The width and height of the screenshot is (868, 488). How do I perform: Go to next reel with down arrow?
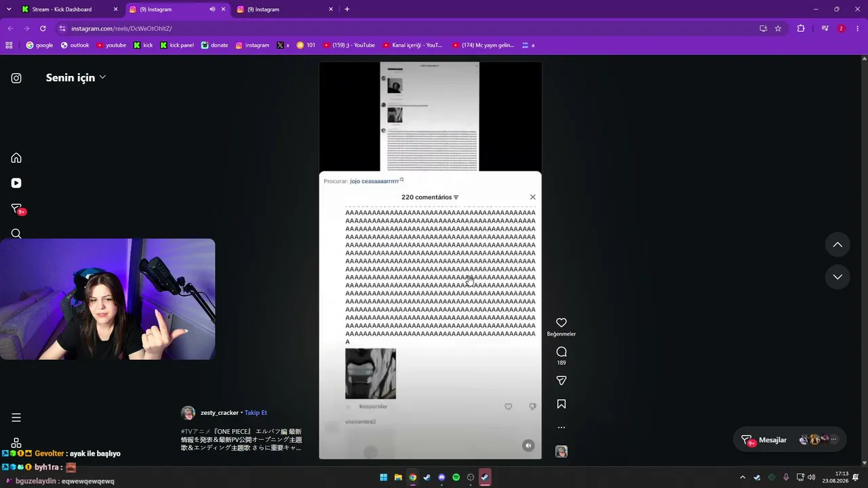[x=837, y=277]
